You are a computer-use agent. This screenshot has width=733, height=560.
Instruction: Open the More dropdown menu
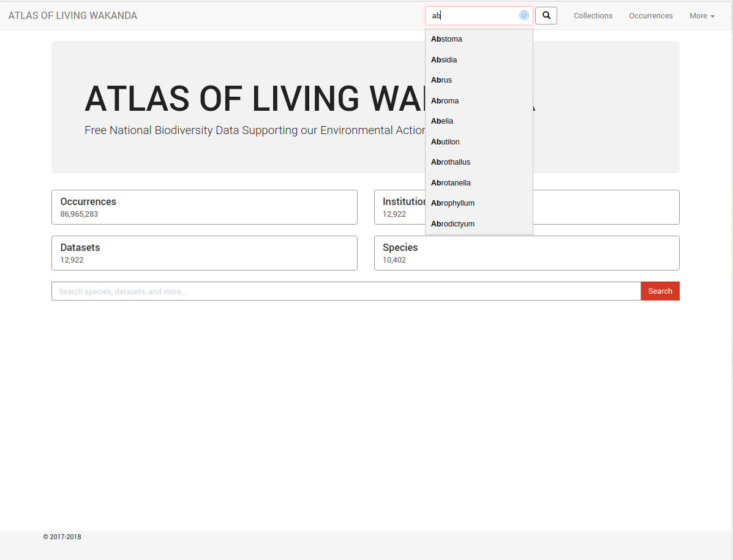coord(702,15)
